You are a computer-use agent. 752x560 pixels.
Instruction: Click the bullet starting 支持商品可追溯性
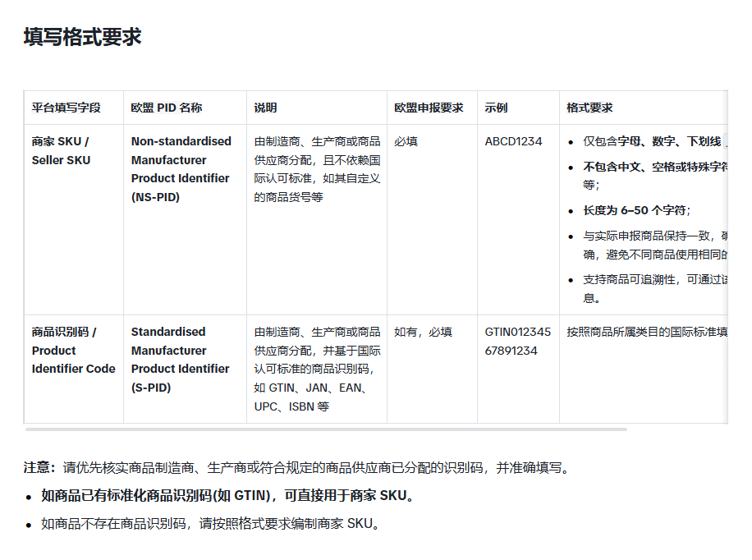click(x=655, y=288)
